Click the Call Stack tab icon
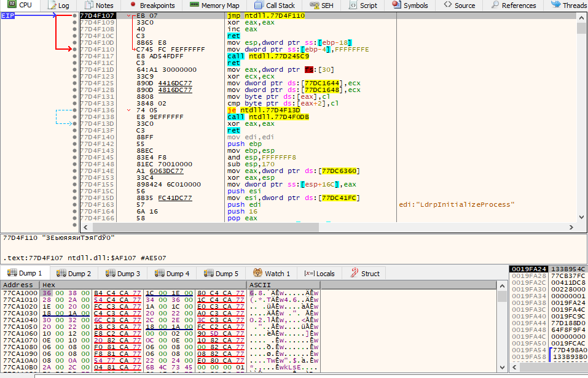This screenshot has width=588, height=378. coord(258,5)
